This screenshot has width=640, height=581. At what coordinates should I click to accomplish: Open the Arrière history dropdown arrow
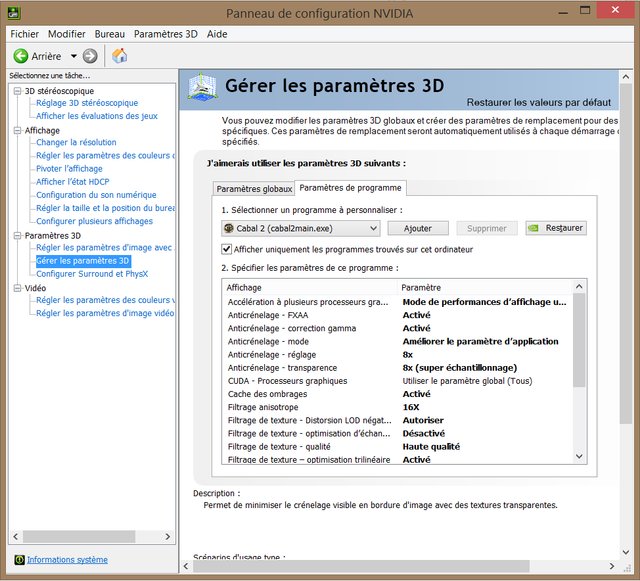coord(73,56)
